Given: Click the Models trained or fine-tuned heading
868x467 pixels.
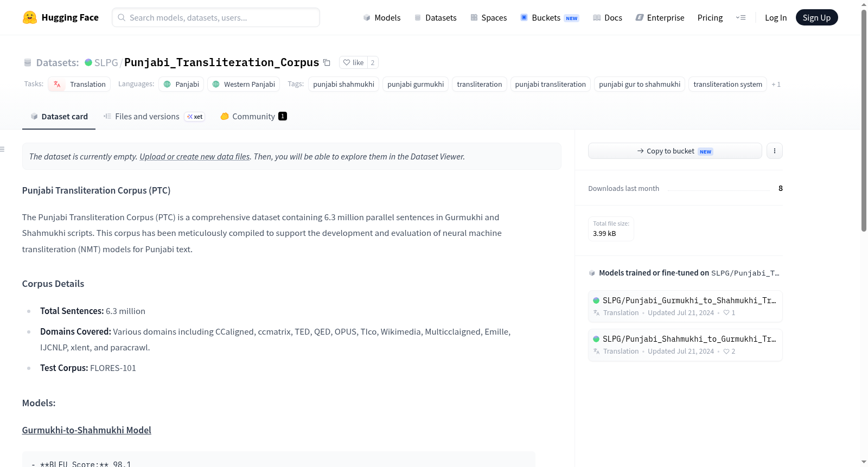Looking at the screenshot, I should coord(654,273).
